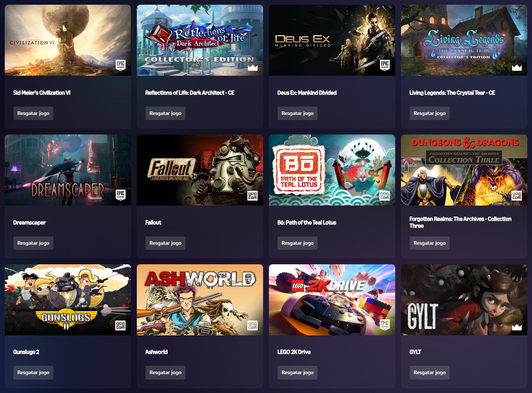Redeem Forgotten Realms Collection Three game
This screenshot has width=532, height=393.
430,243
